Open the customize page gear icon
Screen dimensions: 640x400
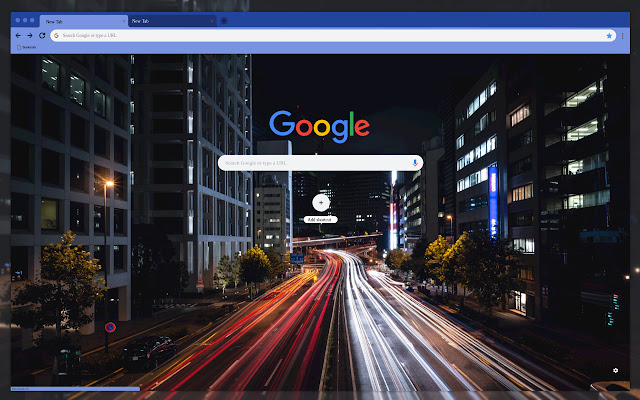(x=616, y=370)
